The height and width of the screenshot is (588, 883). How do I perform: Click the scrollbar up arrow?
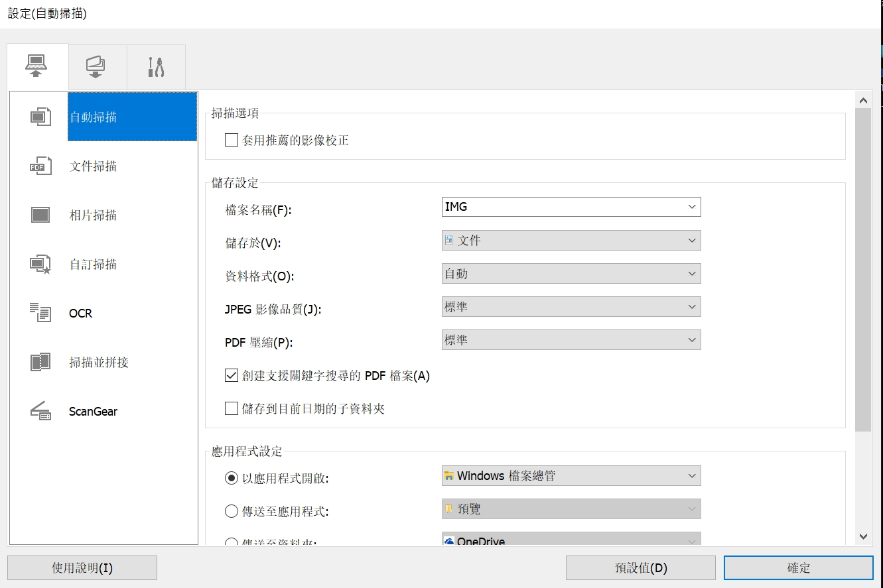pos(863,101)
